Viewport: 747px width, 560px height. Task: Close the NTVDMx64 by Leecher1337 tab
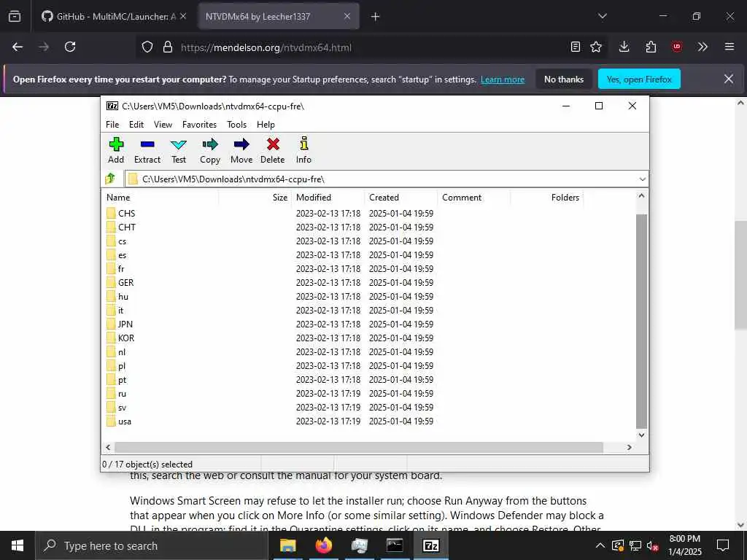(x=347, y=16)
